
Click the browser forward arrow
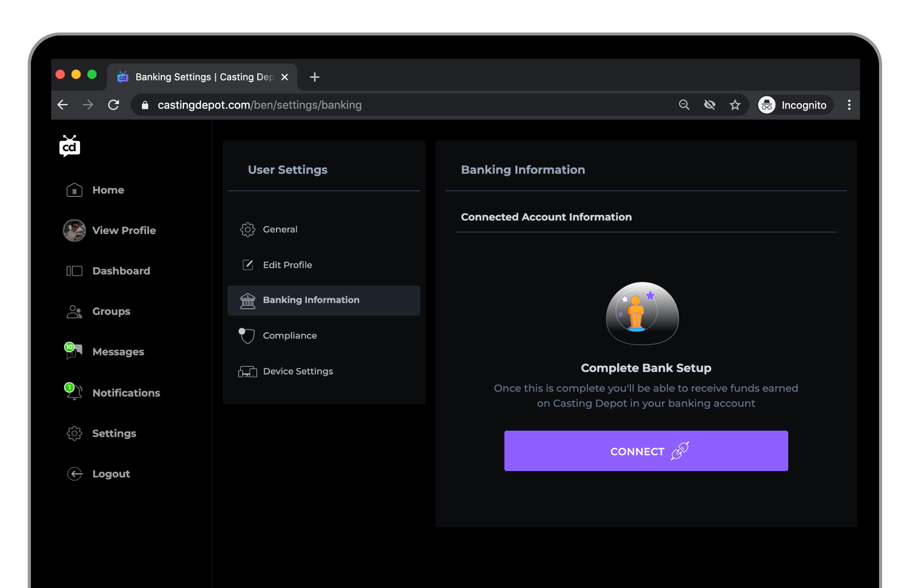(88, 105)
